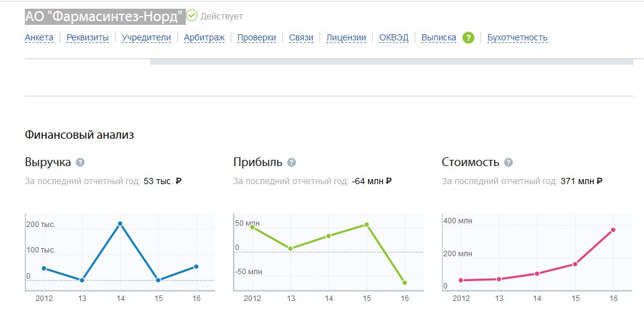Image resolution: width=644 pixels, height=311 pixels.
Task: Click the 2016 low point on Прибыль chart
Action: pos(405,282)
